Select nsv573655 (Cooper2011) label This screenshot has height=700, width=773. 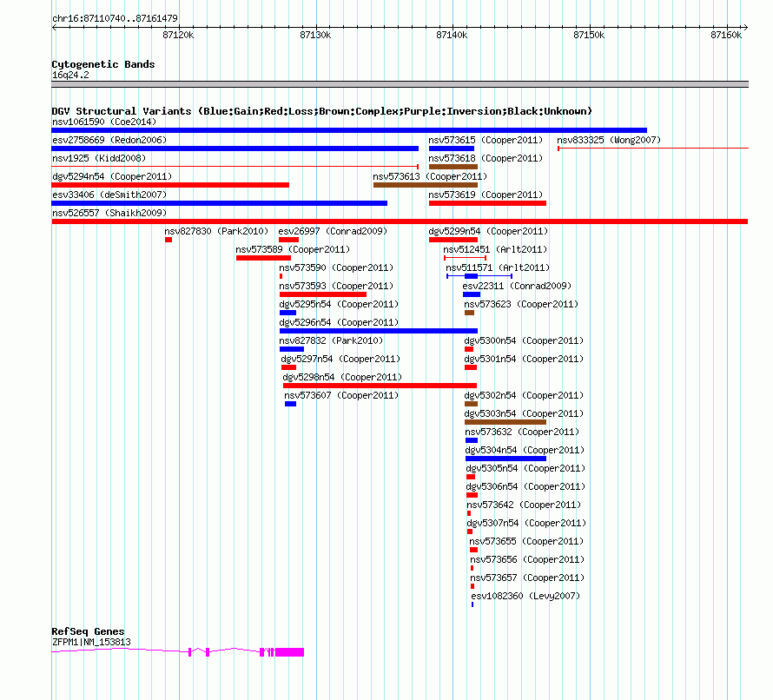pos(526,541)
